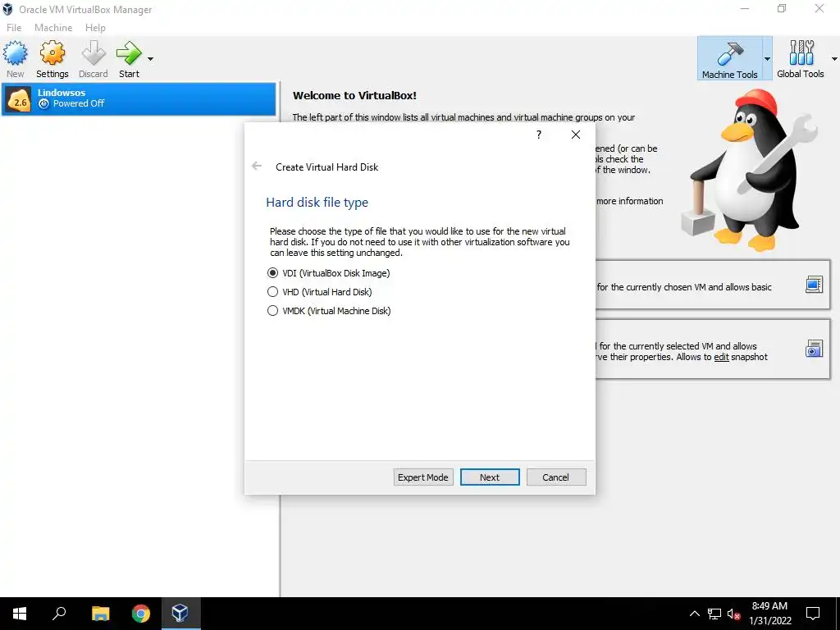Click the 'Welcome to VirtualBox!' heading
Viewport: 840px width, 630px height.
pyautogui.click(x=354, y=96)
